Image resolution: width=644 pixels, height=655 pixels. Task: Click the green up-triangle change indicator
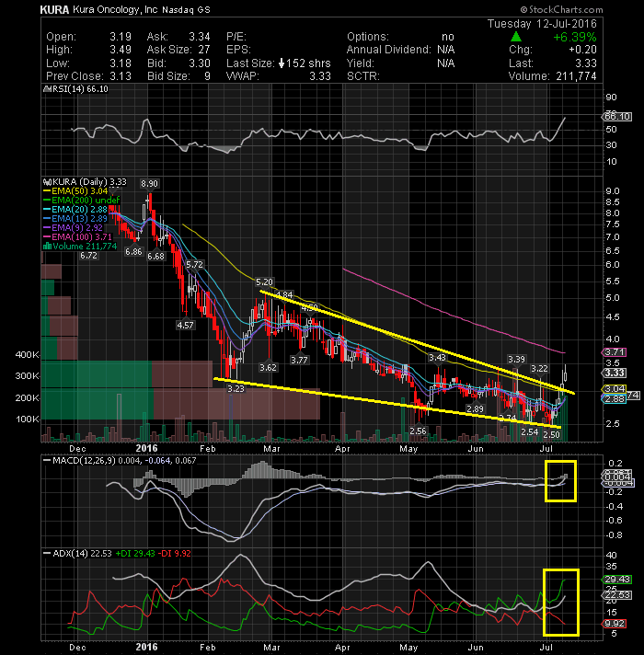(516, 37)
